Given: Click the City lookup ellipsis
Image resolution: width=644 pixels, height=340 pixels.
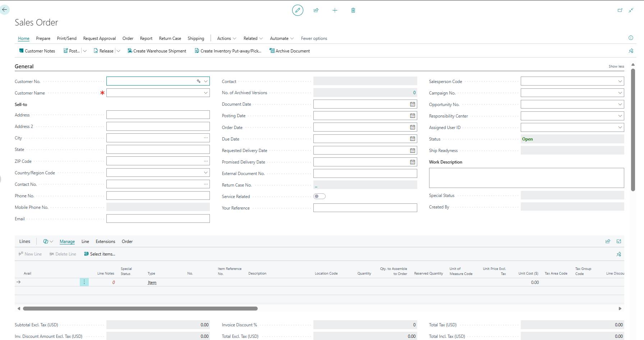Looking at the screenshot, I should pos(206,138).
